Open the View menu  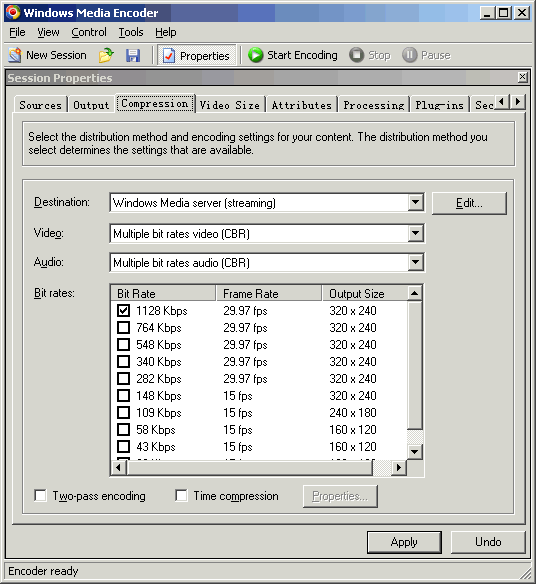click(x=48, y=32)
